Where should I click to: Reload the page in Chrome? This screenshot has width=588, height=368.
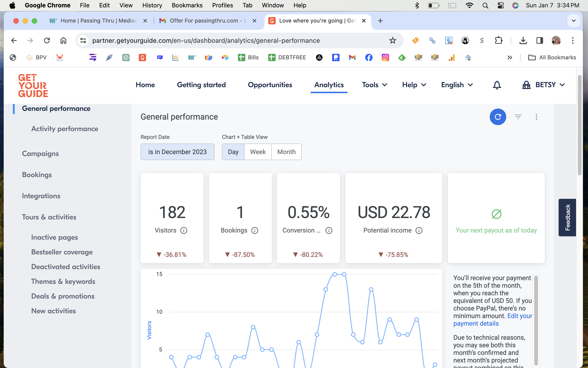(x=47, y=40)
